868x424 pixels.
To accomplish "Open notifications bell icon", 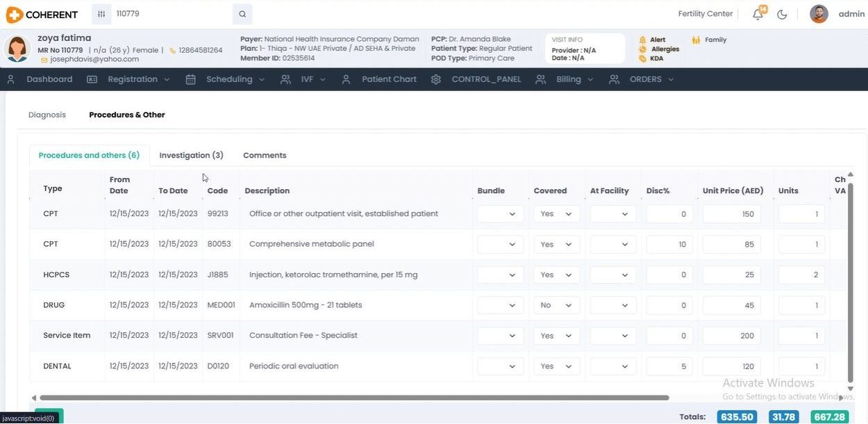I will 758,15.
